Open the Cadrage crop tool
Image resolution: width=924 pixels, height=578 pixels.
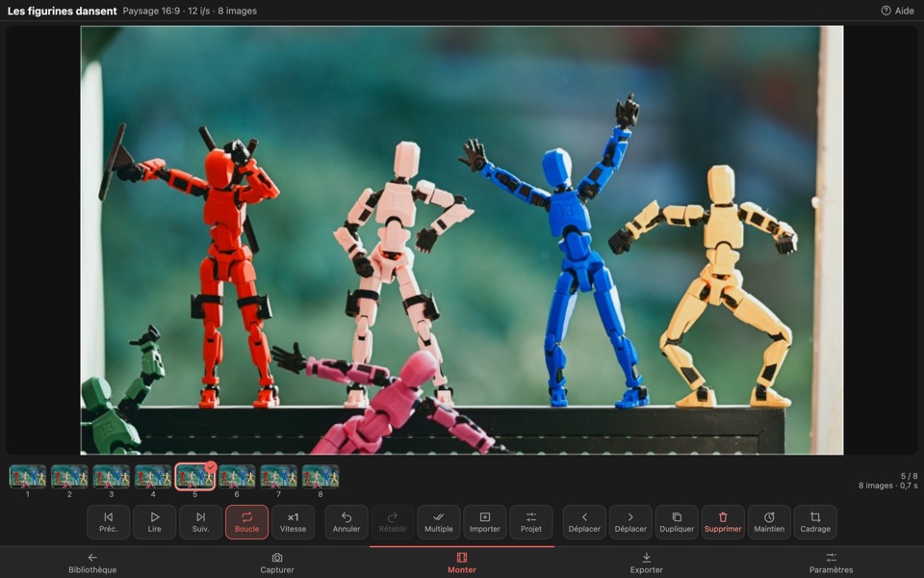pyautogui.click(x=815, y=522)
